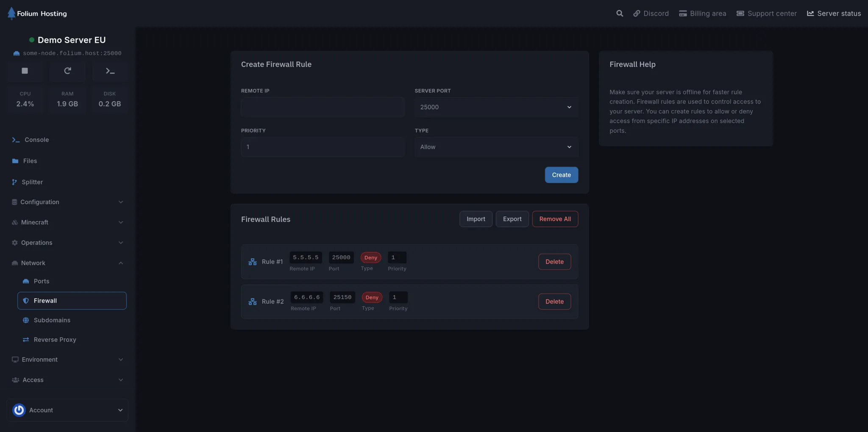Open the terminal icon next to restart
868x432 pixels.
tap(110, 71)
